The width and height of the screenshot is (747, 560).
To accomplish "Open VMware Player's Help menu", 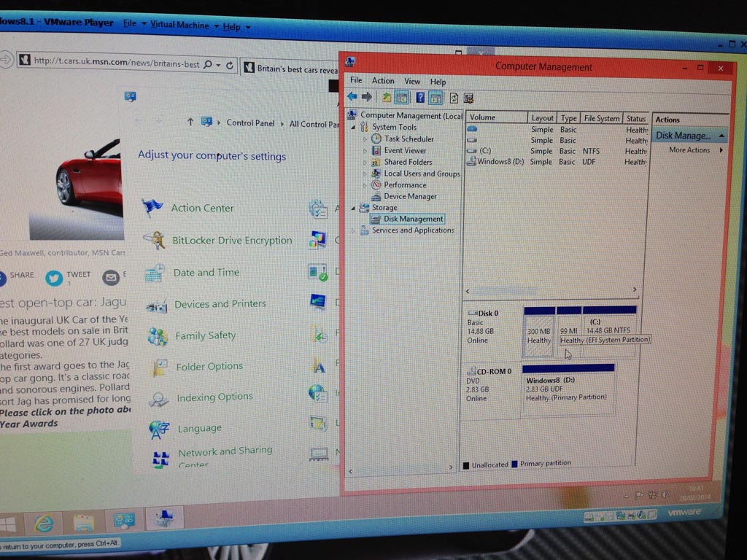I will coord(236,27).
